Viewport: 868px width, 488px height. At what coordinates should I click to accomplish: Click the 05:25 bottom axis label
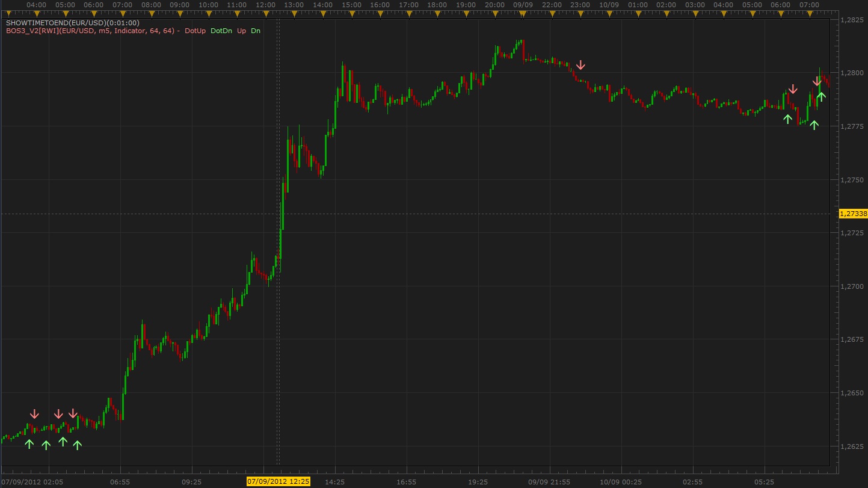(764, 482)
